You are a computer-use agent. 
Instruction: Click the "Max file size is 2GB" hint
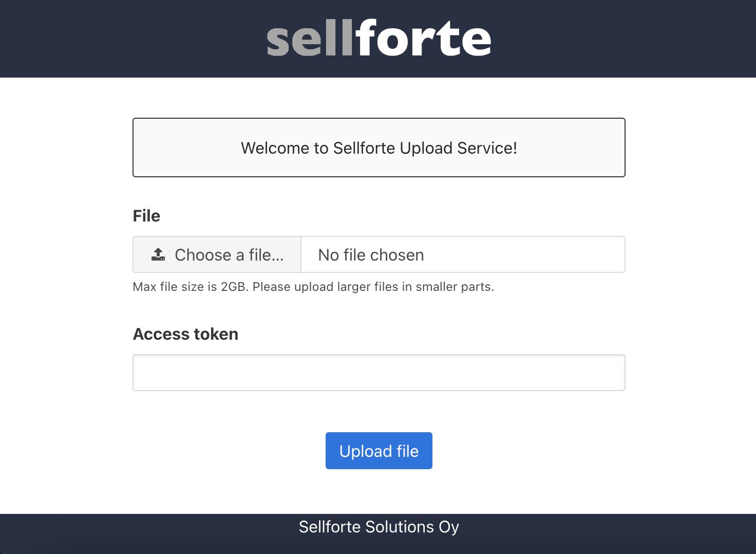(191, 287)
